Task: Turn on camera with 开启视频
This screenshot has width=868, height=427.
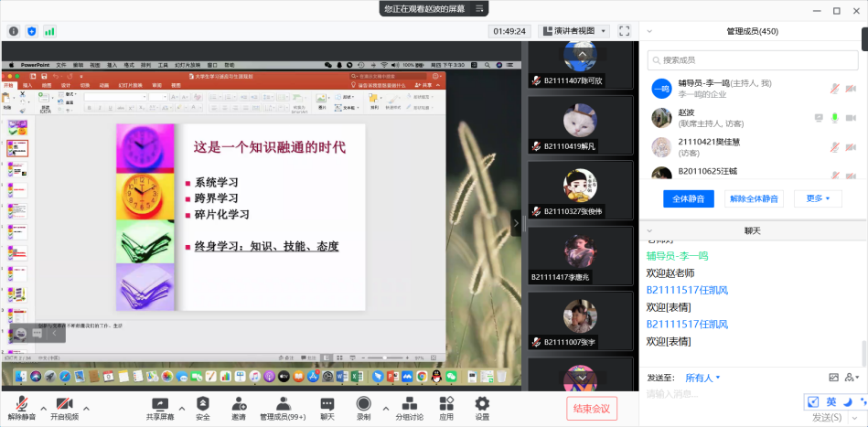Action: (x=64, y=403)
